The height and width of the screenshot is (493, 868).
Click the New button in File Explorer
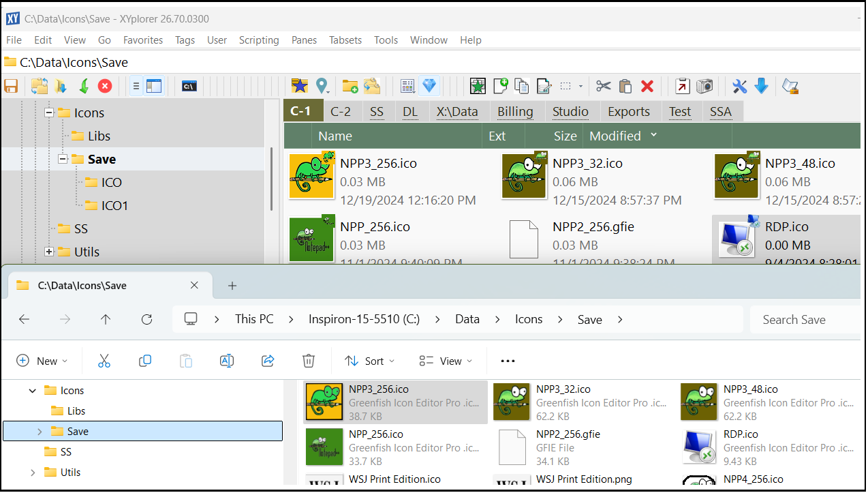[x=42, y=361]
